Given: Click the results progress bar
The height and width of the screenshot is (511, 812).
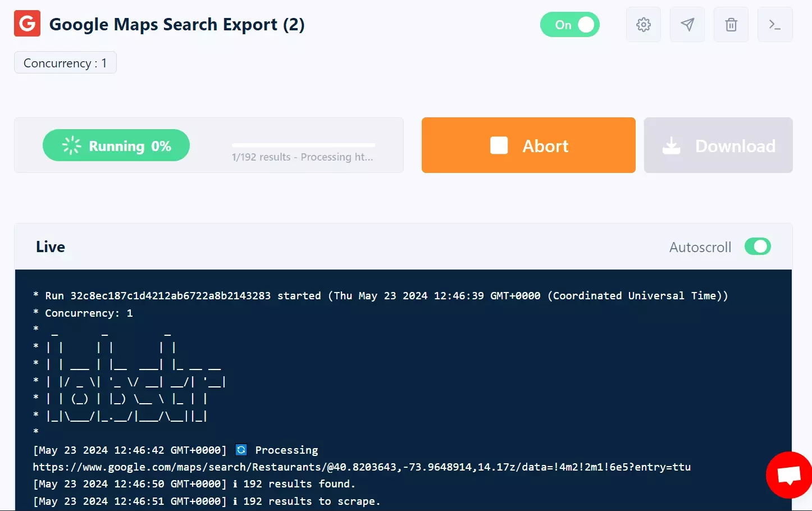Looking at the screenshot, I should 303,145.
